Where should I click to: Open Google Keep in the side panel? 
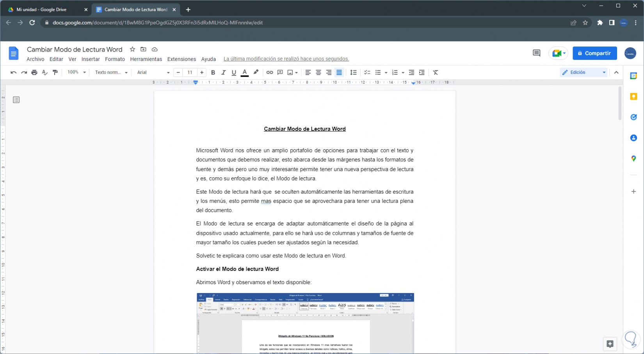(633, 97)
